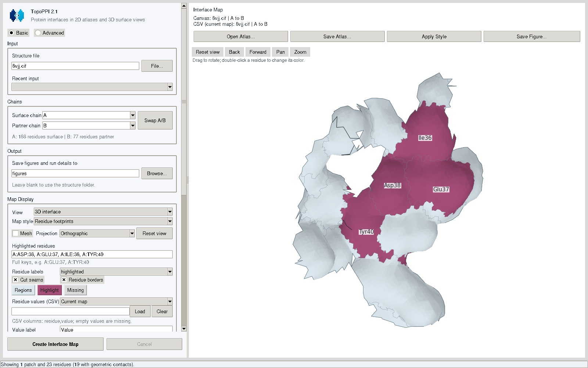This screenshot has height=368, width=588.
Task: Click the TopoPPI logo icon
Action: tap(17, 15)
